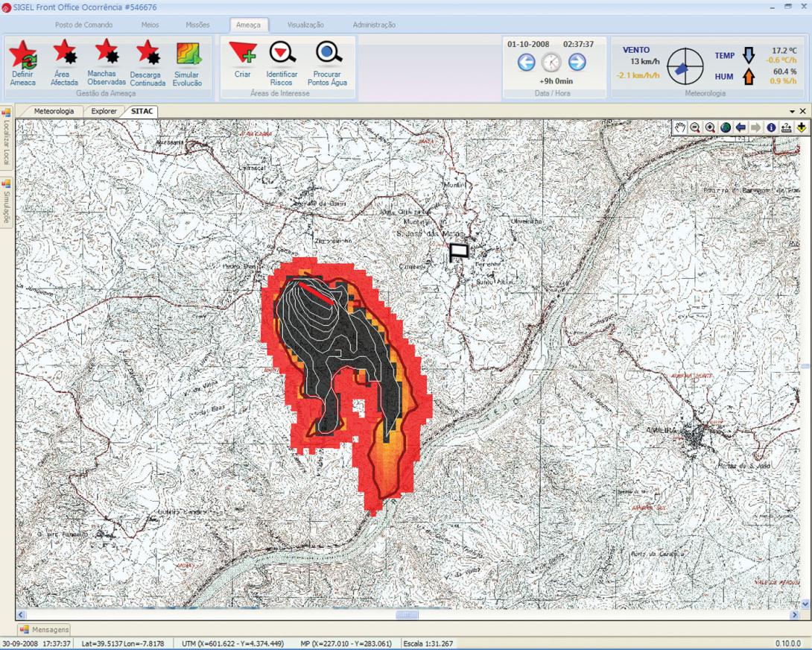Click the horizontal scrollbar right arrow
This screenshot has width=812, height=650.
[795, 615]
